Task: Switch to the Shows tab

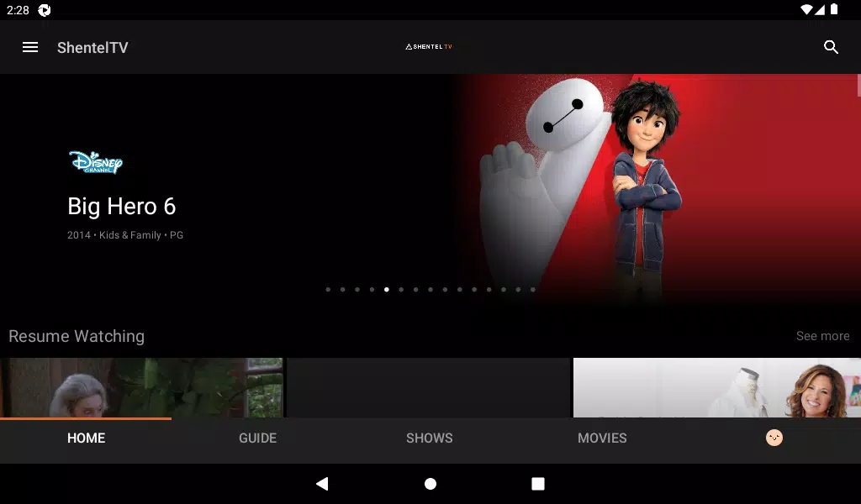Action: click(x=430, y=438)
